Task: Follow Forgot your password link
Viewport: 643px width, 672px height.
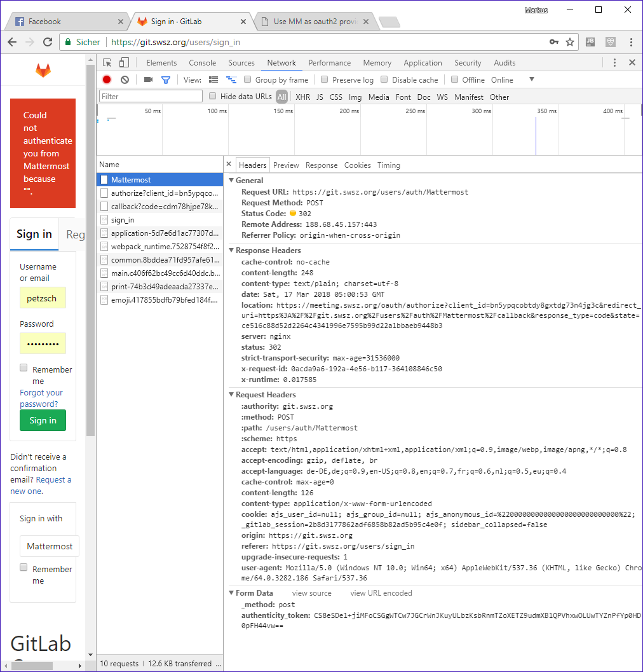Action: (x=41, y=398)
